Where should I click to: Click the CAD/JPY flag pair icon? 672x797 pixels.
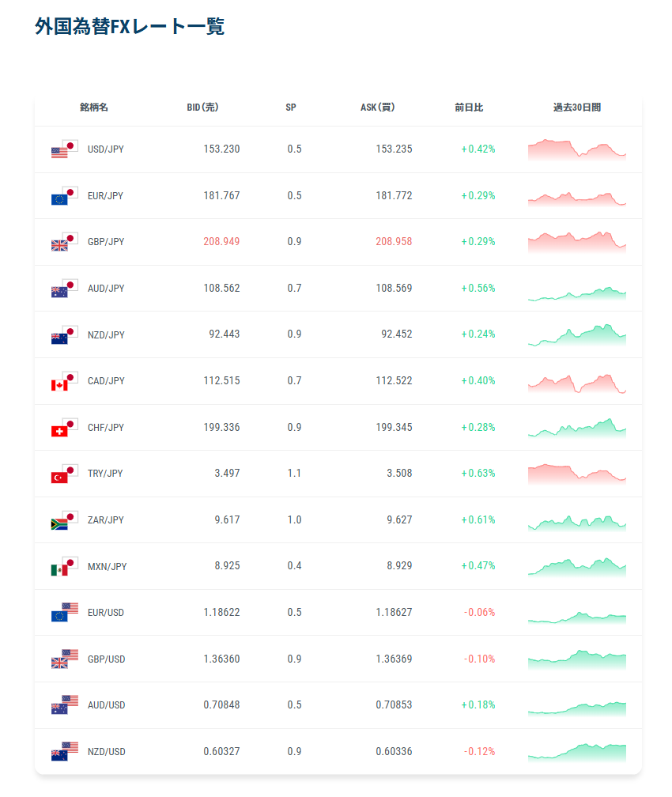click(x=64, y=381)
